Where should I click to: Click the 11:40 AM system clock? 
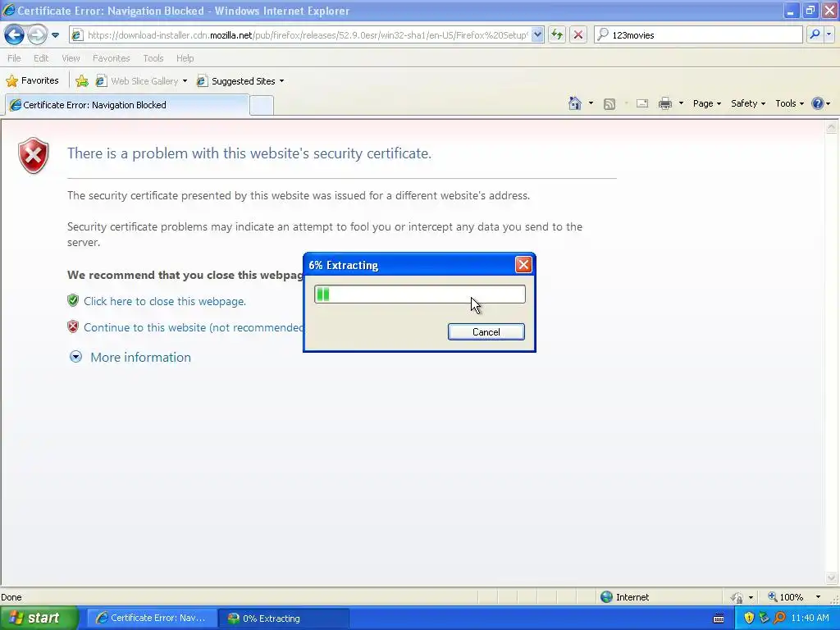coord(810,618)
